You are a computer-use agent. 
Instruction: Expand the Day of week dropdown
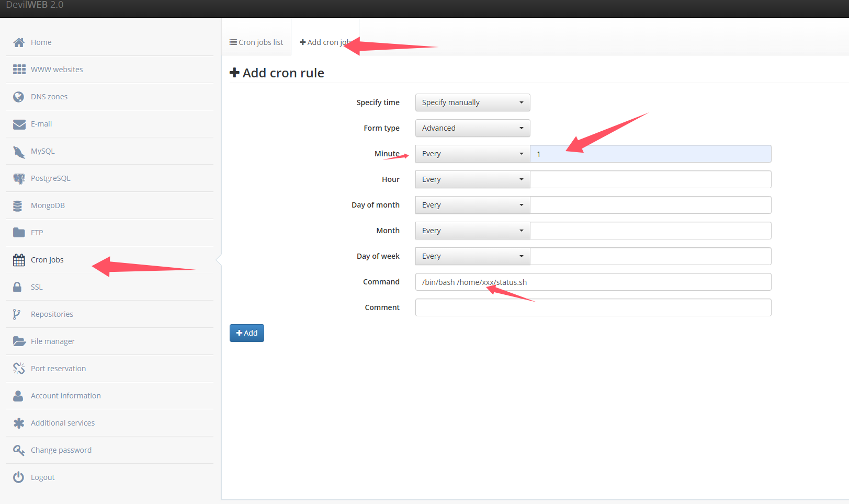[x=472, y=256]
